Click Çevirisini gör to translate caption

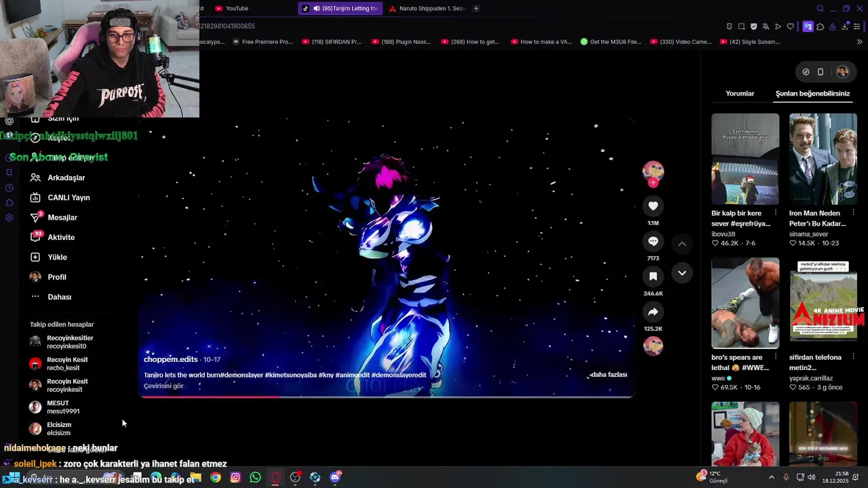coord(163,386)
